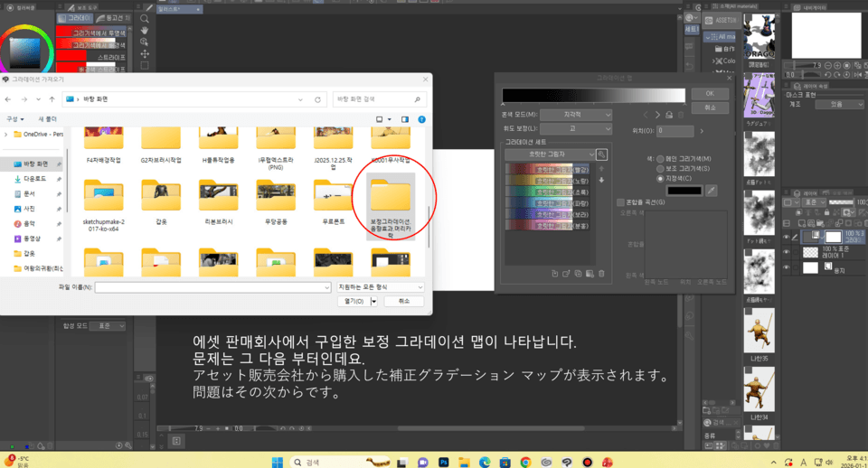Expand the file name combo box
Image resolution: width=868 pixels, height=468 pixels.
[326, 287]
